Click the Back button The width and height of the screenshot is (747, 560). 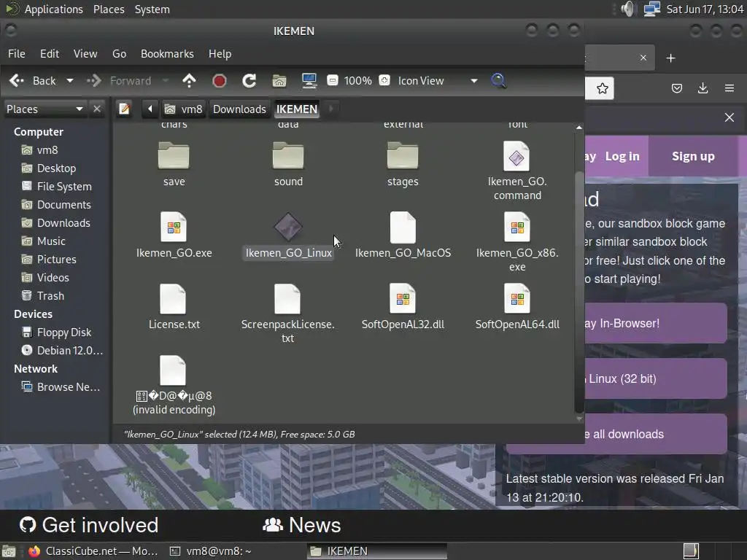click(32, 81)
